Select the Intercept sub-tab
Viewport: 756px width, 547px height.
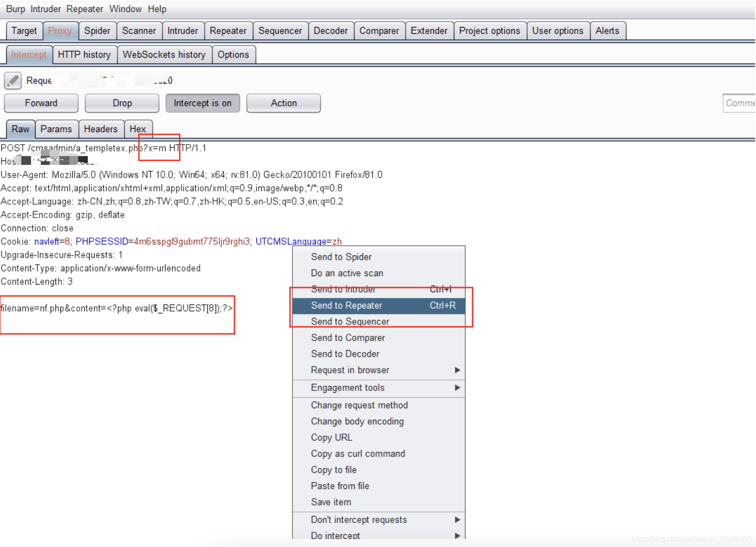tap(29, 55)
